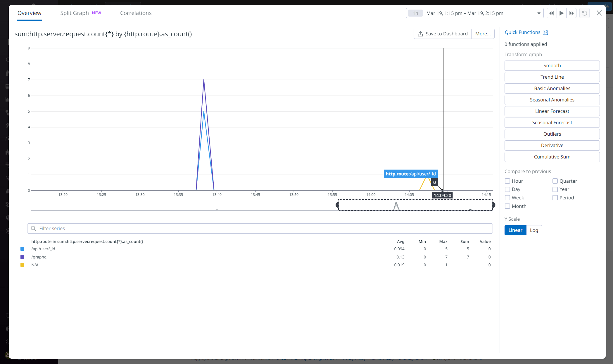This screenshot has width=613, height=364.
Task: Switch to the Split Graph tab
Action: 75,13
